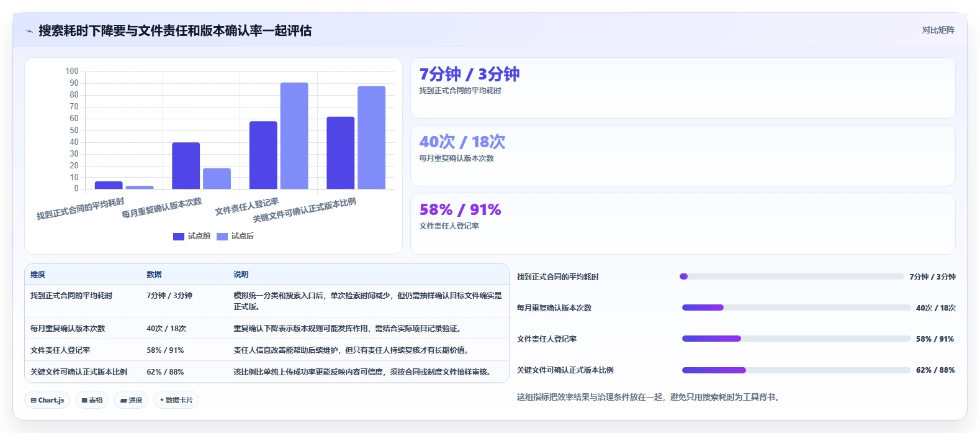Click the 数据卡片 tag chip
The width and height of the screenshot is (980, 433).
pyautogui.click(x=176, y=400)
